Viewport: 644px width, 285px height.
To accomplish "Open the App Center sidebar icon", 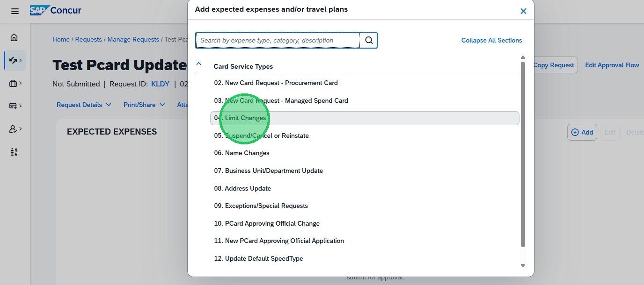I will [x=14, y=152].
